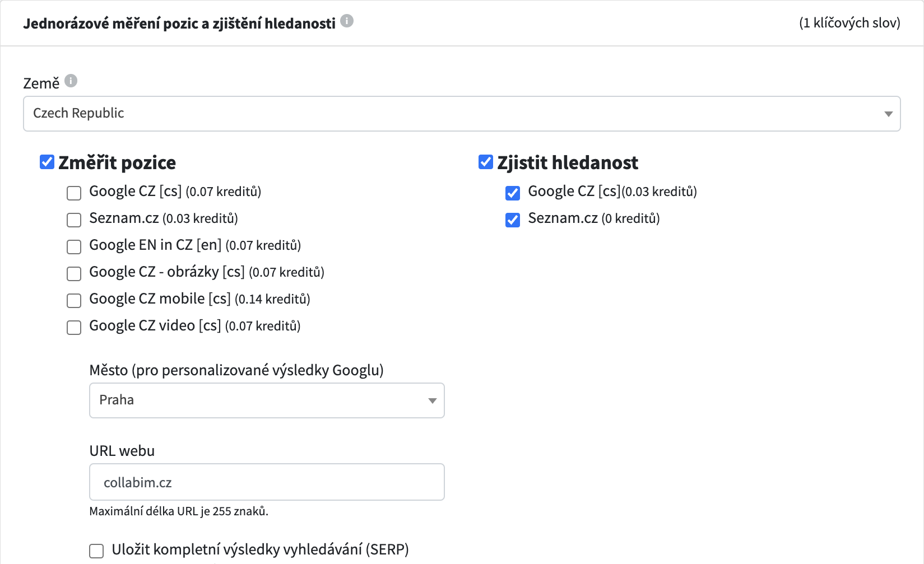This screenshot has width=924, height=564.
Task: Check Google CZ video [cs] option
Action: pyautogui.click(x=74, y=328)
